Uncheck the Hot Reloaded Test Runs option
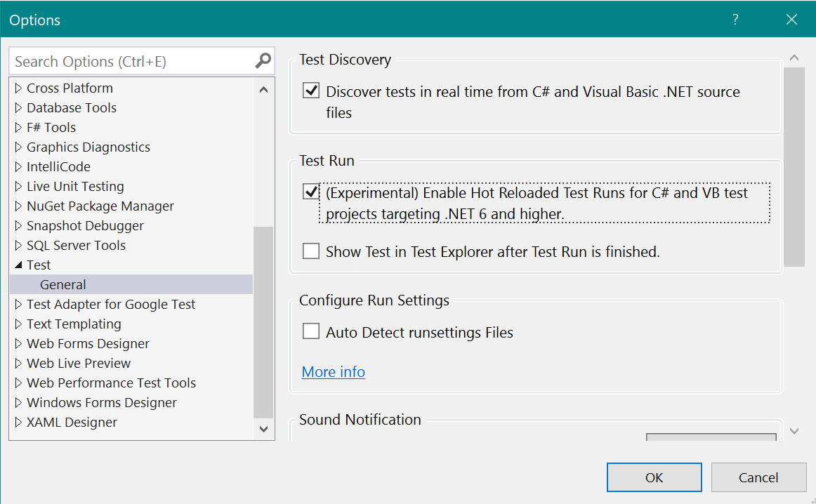The width and height of the screenshot is (816, 504). 310,191
